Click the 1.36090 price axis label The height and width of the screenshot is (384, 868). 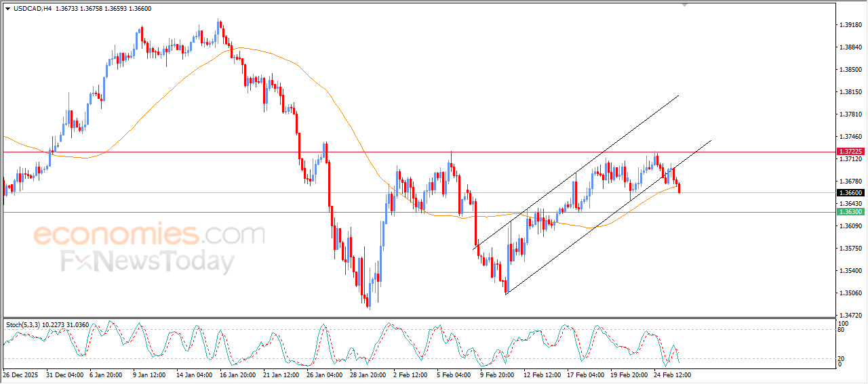point(850,226)
